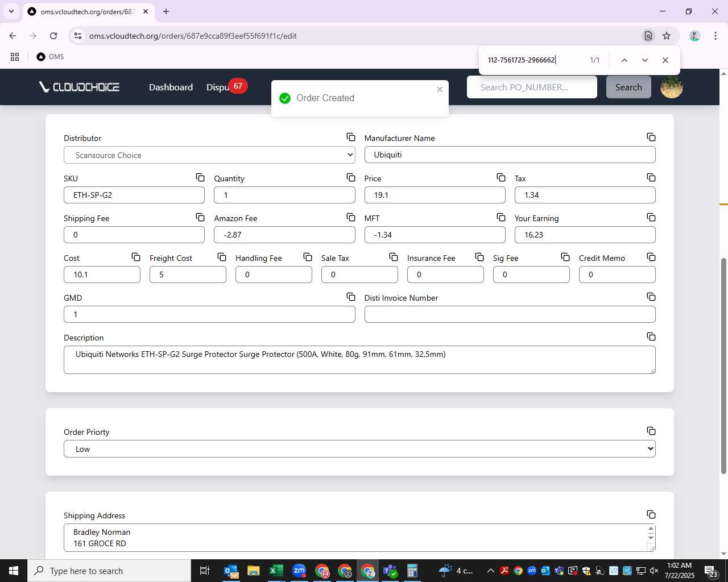Screen dimensions: 728x582
Task: Click the browser address bar
Action: pyautogui.click(x=358, y=36)
